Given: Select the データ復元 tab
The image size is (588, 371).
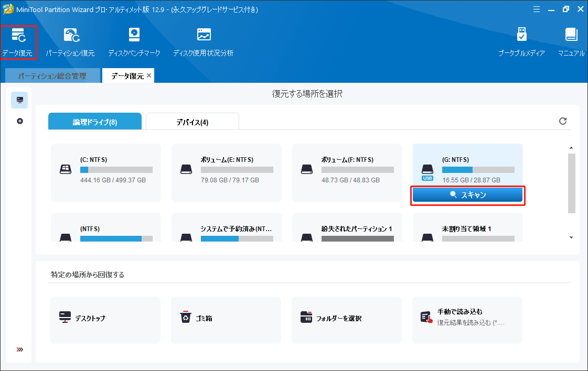Looking at the screenshot, I should coord(127,75).
